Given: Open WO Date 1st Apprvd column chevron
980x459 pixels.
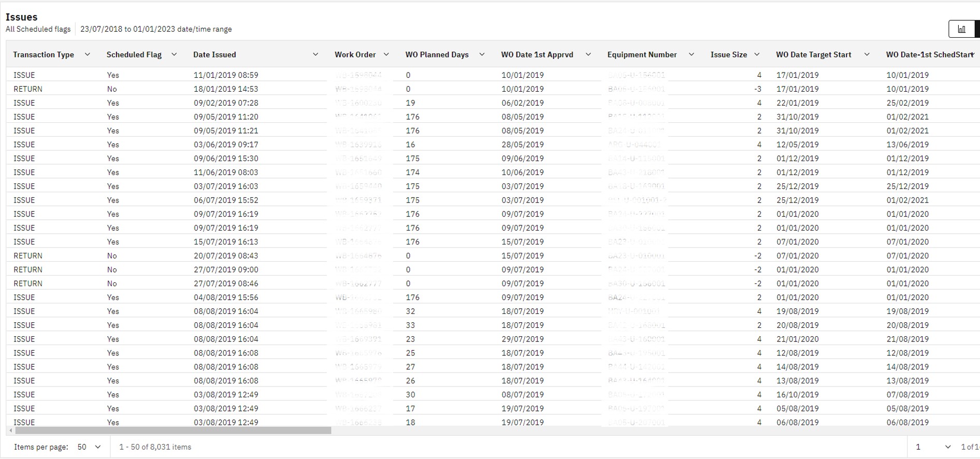Looking at the screenshot, I should (588, 54).
